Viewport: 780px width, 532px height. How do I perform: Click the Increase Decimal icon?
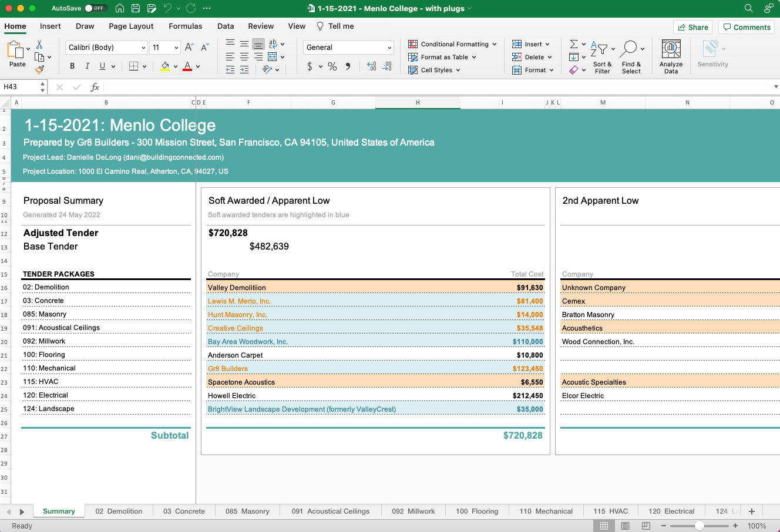click(x=372, y=66)
